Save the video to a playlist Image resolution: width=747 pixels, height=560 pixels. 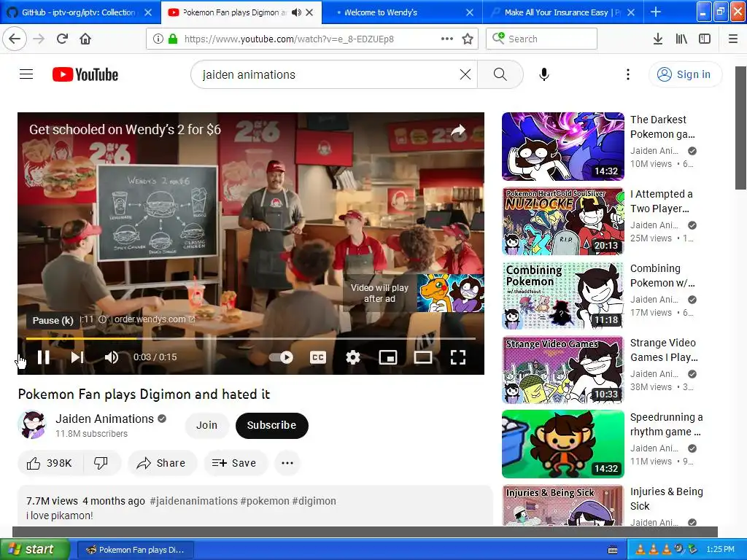[236, 463]
